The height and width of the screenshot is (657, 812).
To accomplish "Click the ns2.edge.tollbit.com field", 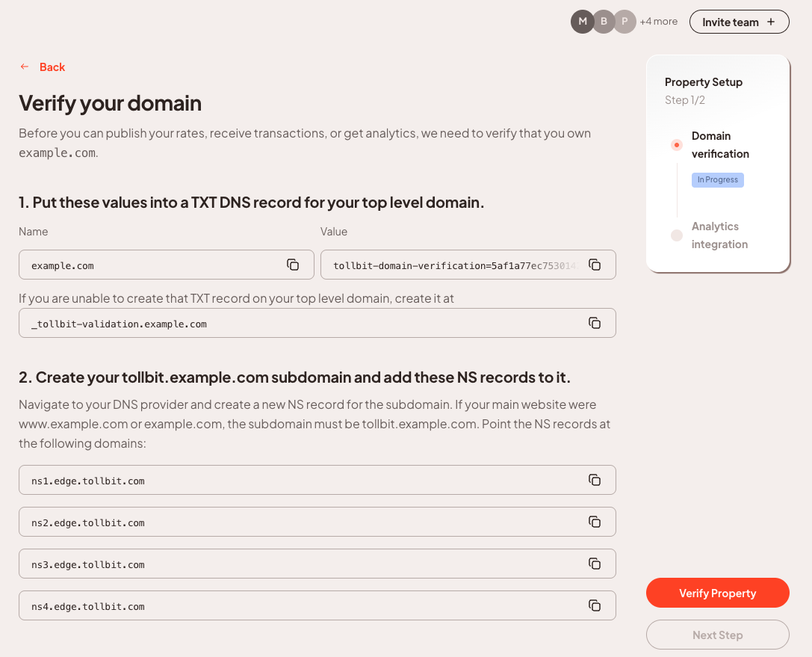I will pos(317,522).
